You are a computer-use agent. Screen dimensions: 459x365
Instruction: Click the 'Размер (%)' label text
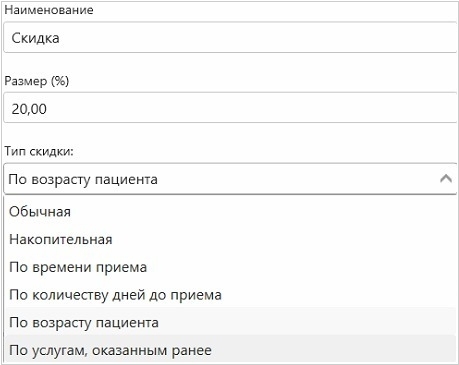(x=37, y=81)
